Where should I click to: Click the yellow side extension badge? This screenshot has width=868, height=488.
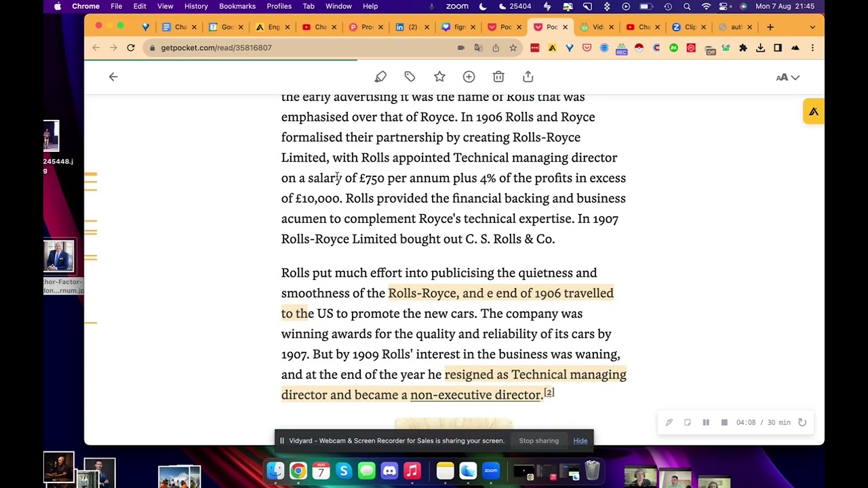(x=814, y=112)
